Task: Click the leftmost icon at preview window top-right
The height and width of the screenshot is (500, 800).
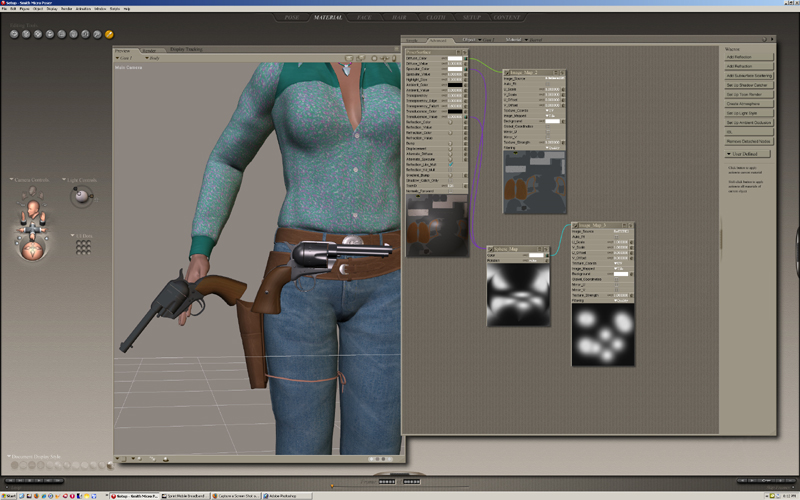Action: click(x=349, y=58)
